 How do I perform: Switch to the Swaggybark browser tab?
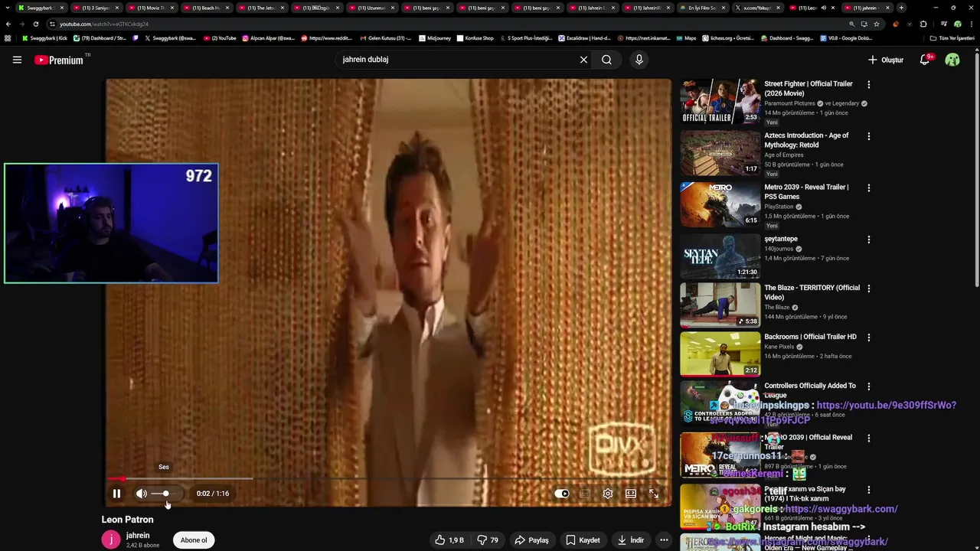40,8
